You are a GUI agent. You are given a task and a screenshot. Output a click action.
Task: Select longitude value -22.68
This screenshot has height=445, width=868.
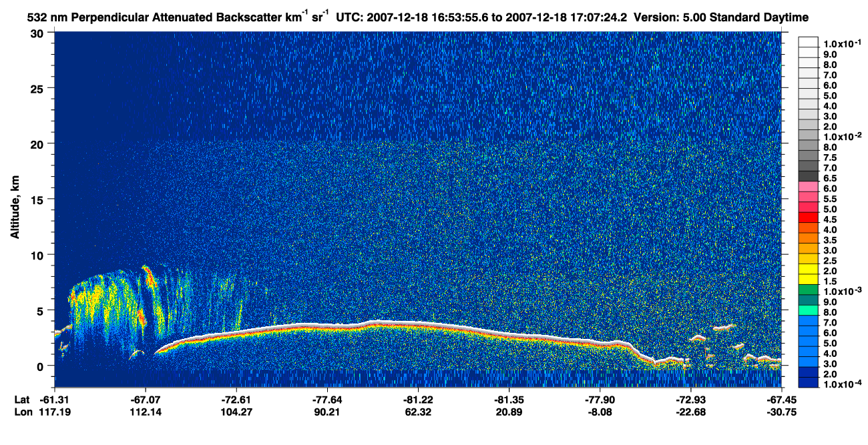[x=690, y=412]
